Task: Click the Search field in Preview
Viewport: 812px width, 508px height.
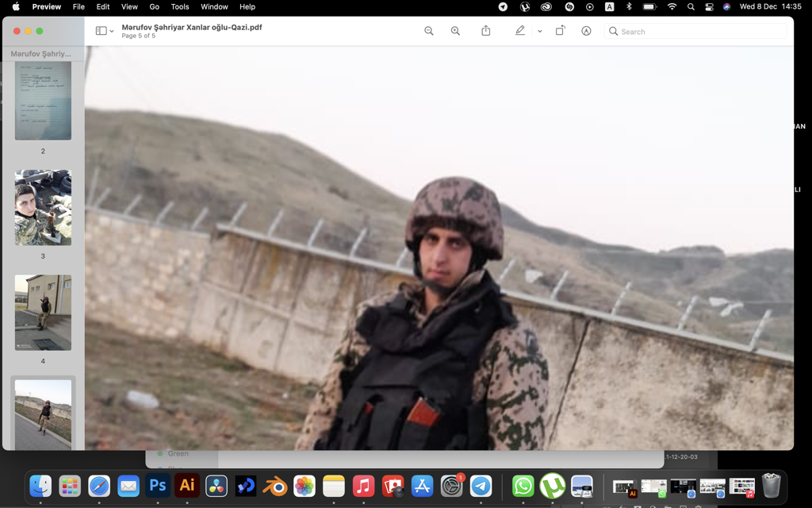Action: click(x=695, y=32)
